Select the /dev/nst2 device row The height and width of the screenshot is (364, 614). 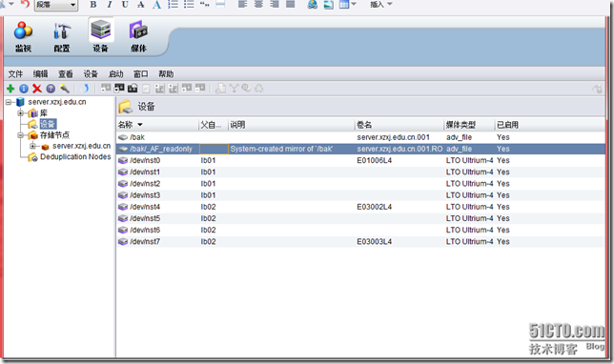360,184
